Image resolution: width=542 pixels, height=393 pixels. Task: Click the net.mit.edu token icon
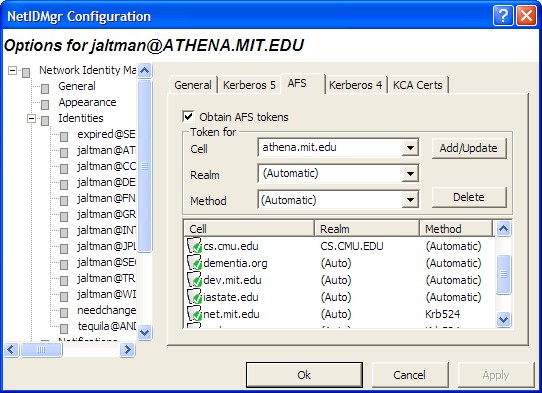194,314
